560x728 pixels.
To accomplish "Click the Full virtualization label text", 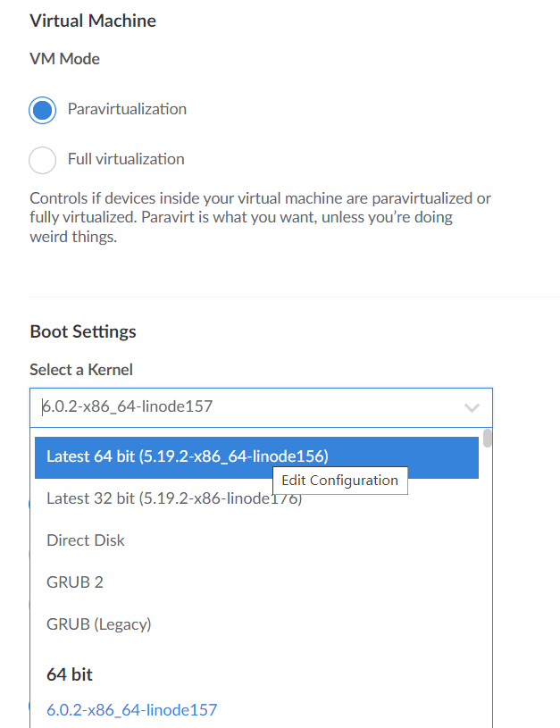I will click(126, 159).
